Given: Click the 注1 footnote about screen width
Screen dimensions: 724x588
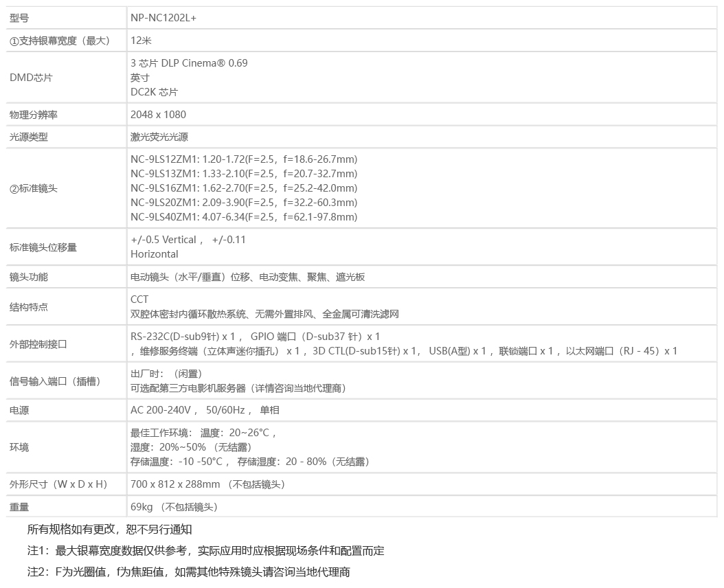Looking at the screenshot, I should pos(205,551).
